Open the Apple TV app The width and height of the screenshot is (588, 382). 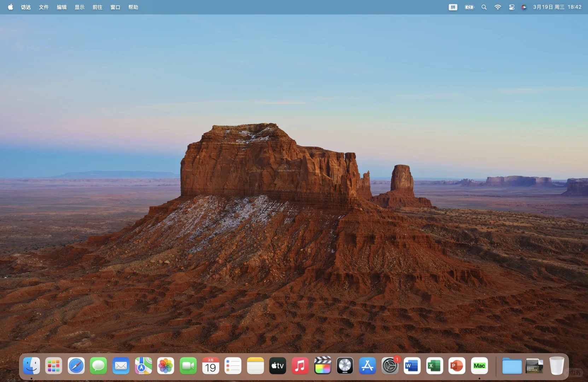(278, 366)
